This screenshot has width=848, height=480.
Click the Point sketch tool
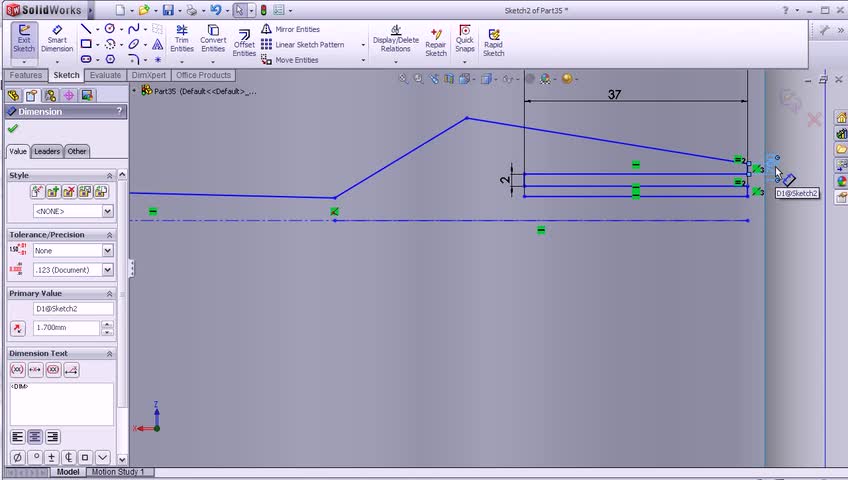pyautogui.click(x=157, y=59)
